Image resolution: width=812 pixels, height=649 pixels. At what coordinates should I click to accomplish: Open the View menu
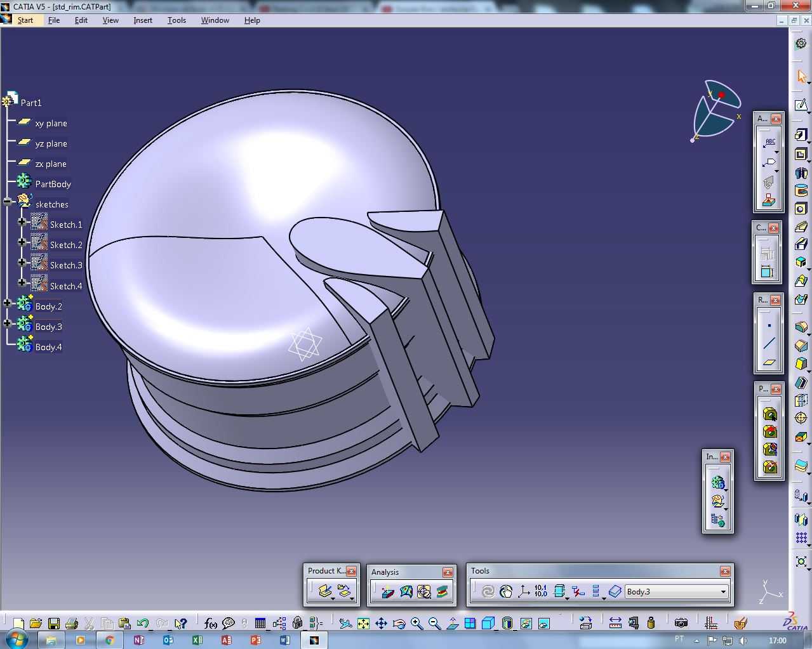click(110, 20)
